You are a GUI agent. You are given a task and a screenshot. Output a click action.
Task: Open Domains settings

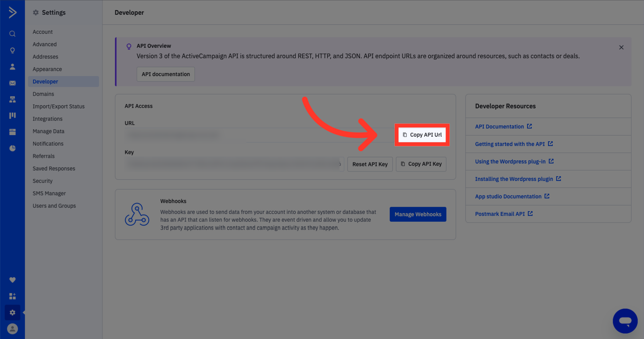point(43,94)
